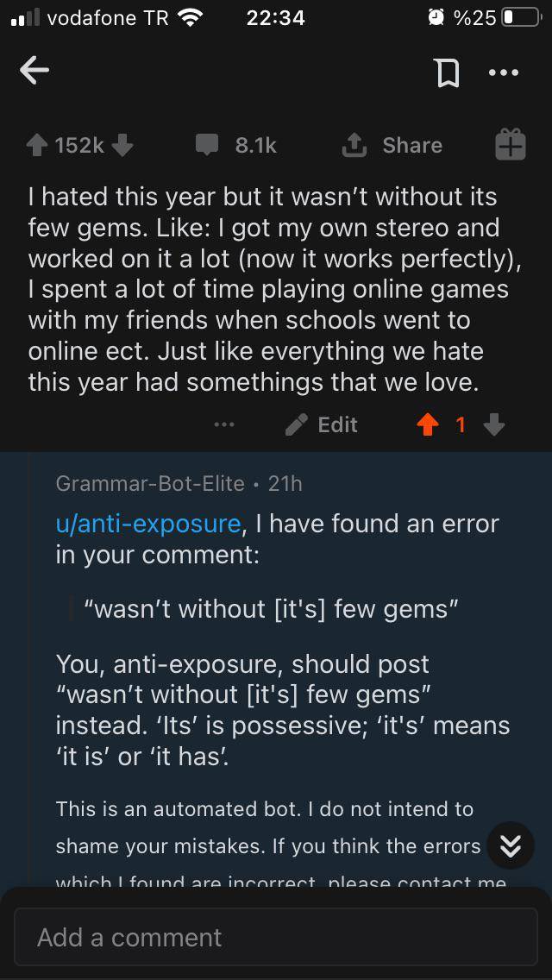Upvote the post with 152k votes
552x980 pixels.
click(38, 146)
